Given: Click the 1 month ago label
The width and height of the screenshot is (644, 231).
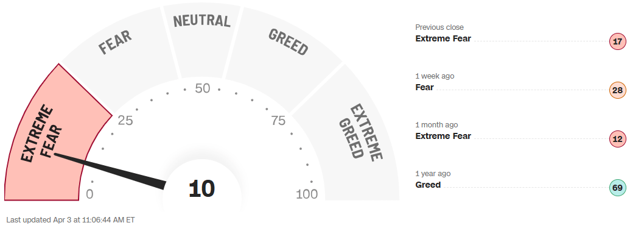Looking at the screenshot, I should click(x=436, y=125).
